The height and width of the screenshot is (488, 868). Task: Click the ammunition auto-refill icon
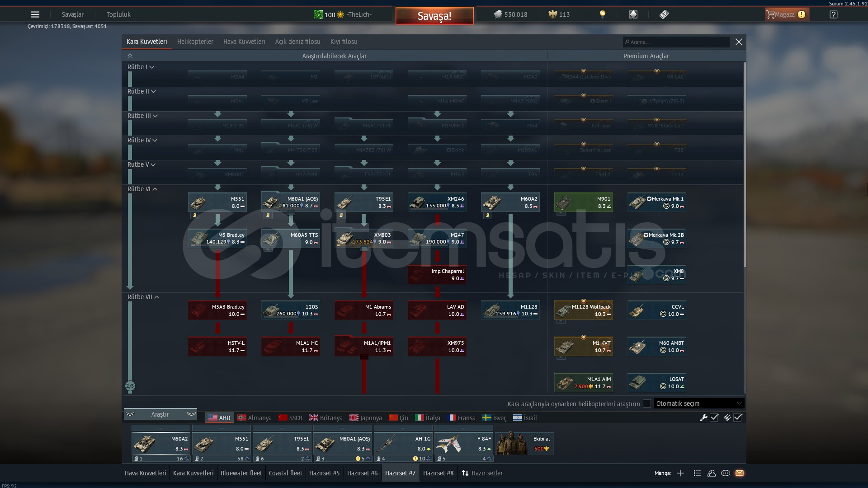[x=727, y=418]
